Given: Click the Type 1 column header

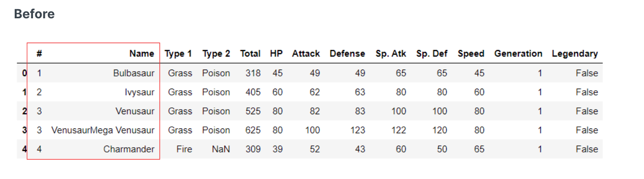Looking at the screenshot, I should coord(178,54).
